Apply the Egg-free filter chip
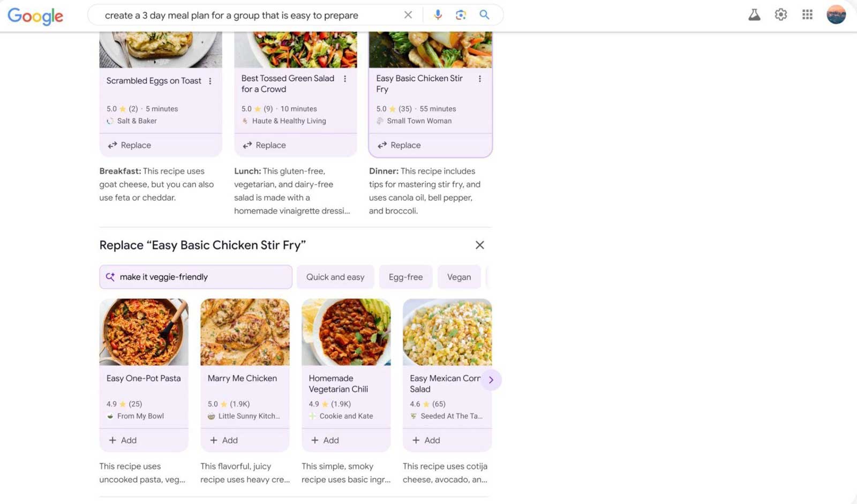 [405, 277]
